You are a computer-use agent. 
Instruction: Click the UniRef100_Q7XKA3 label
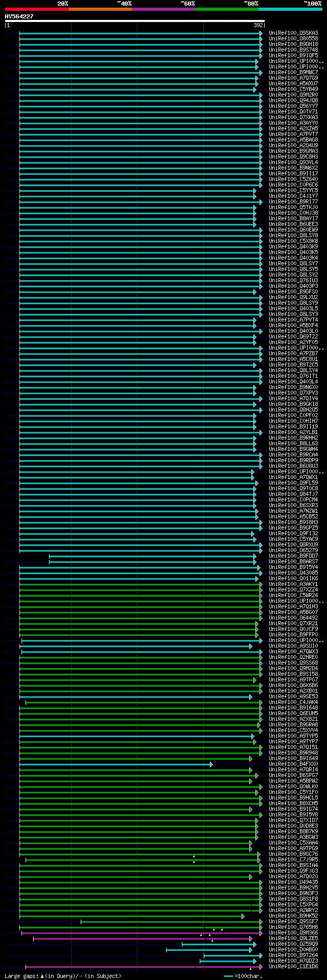pyautogui.click(x=293, y=117)
